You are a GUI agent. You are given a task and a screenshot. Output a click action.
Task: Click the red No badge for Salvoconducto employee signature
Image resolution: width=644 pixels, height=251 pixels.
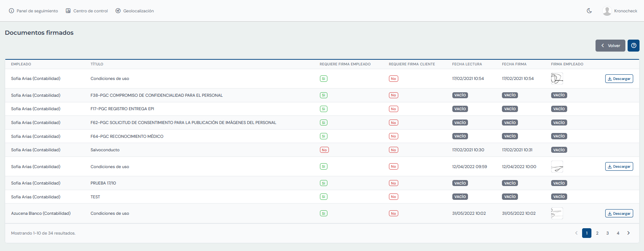coord(324,150)
